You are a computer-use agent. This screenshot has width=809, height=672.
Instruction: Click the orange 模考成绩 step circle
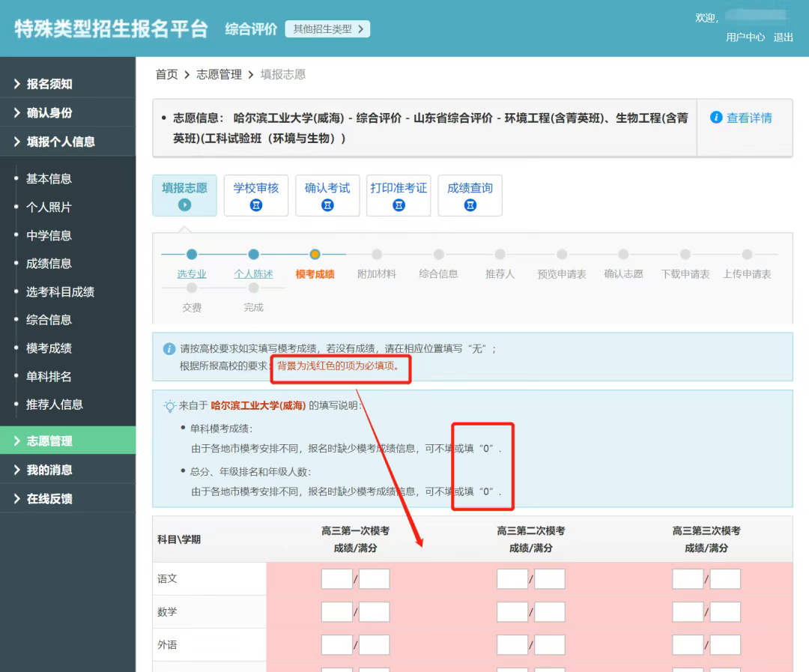point(315,255)
